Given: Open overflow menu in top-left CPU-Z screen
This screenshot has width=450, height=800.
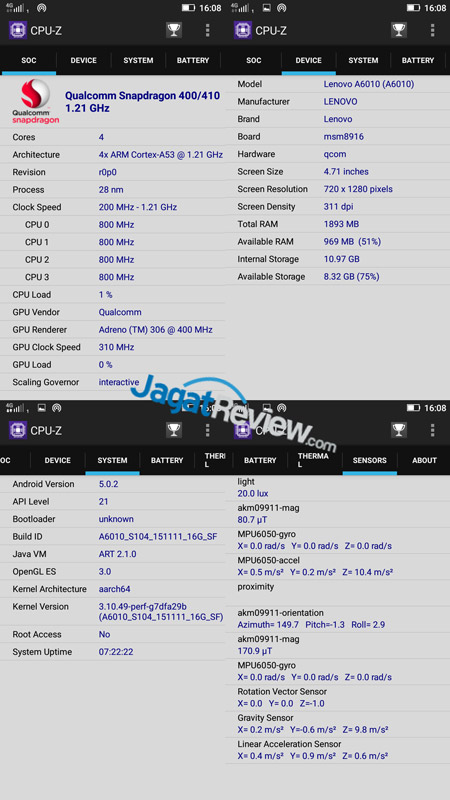Looking at the screenshot, I should click(207, 30).
